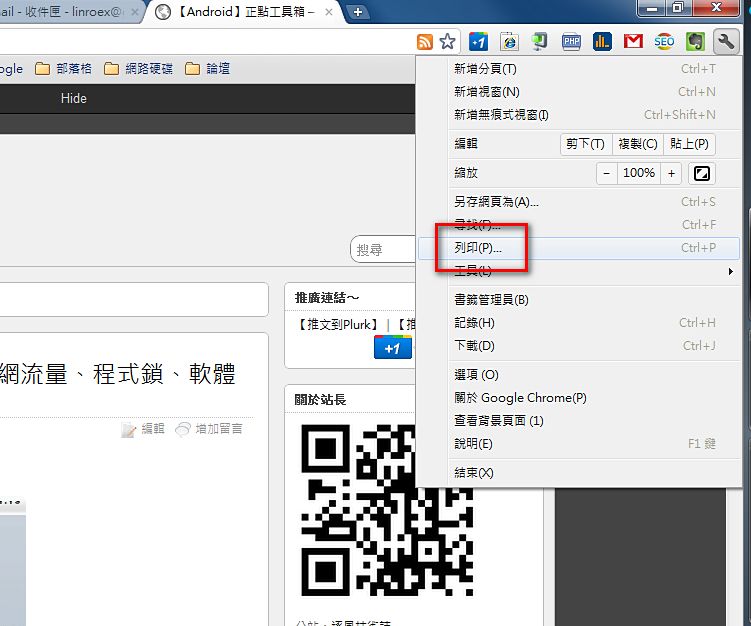Image resolution: width=751 pixels, height=626 pixels.
Task: Click the 【推文到Plurk】 link
Action: [338, 325]
